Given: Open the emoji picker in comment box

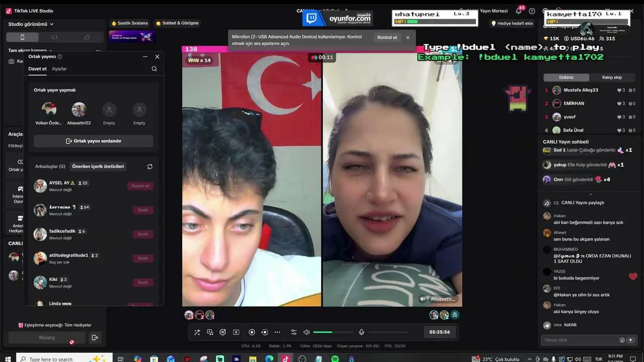Looking at the screenshot, I should coord(622,340).
